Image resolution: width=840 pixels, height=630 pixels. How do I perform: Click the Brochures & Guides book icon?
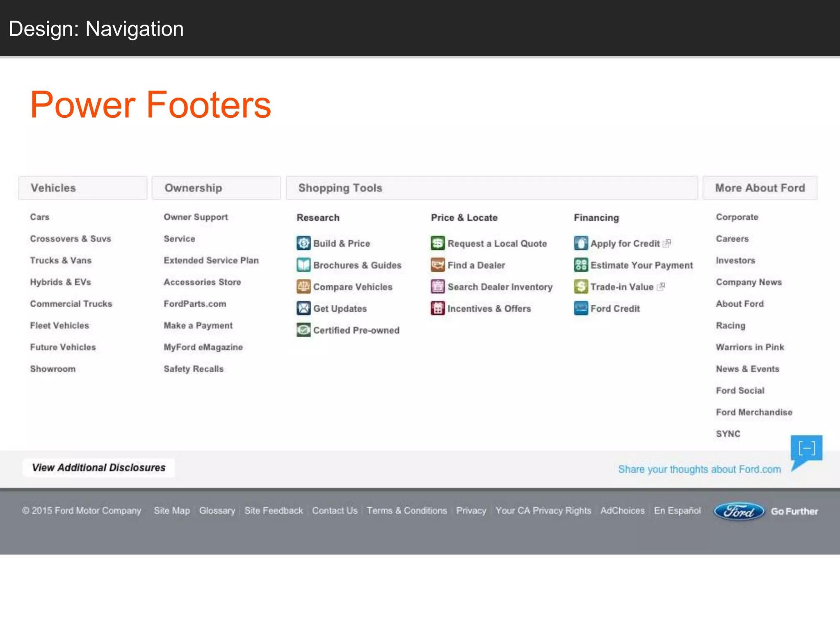tap(304, 265)
